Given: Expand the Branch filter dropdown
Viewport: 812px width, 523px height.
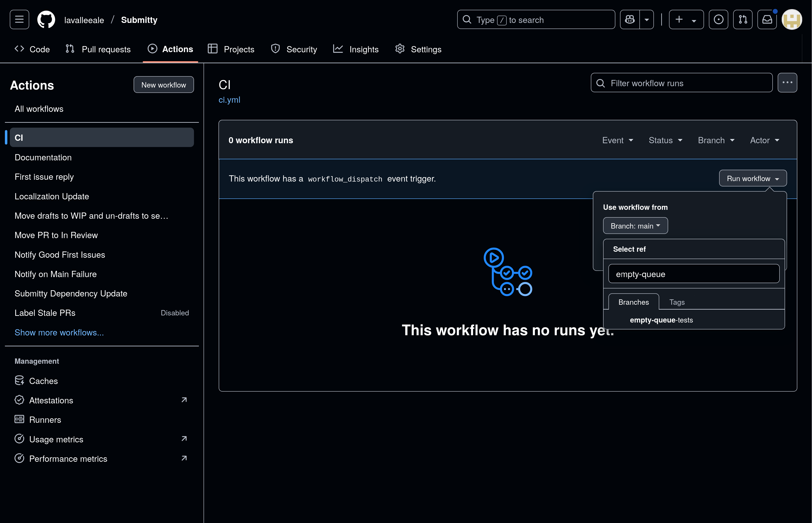Looking at the screenshot, I should click(716, 140).
